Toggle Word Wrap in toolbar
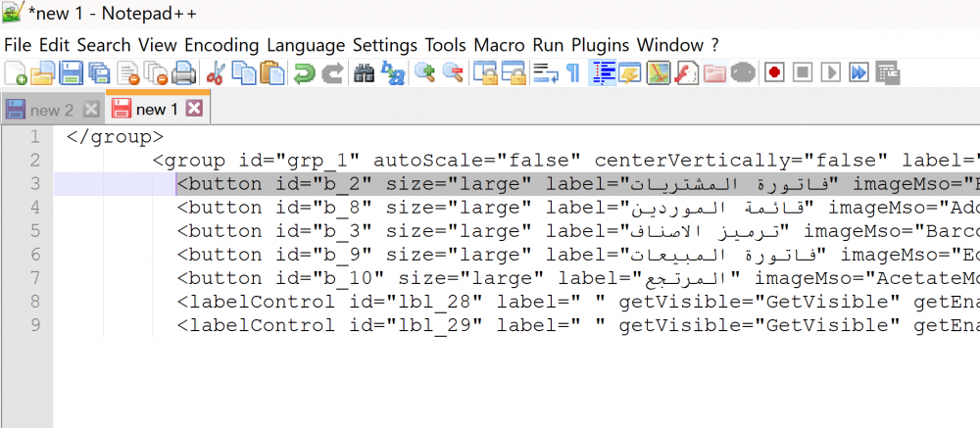 click(x=546, y=72)
